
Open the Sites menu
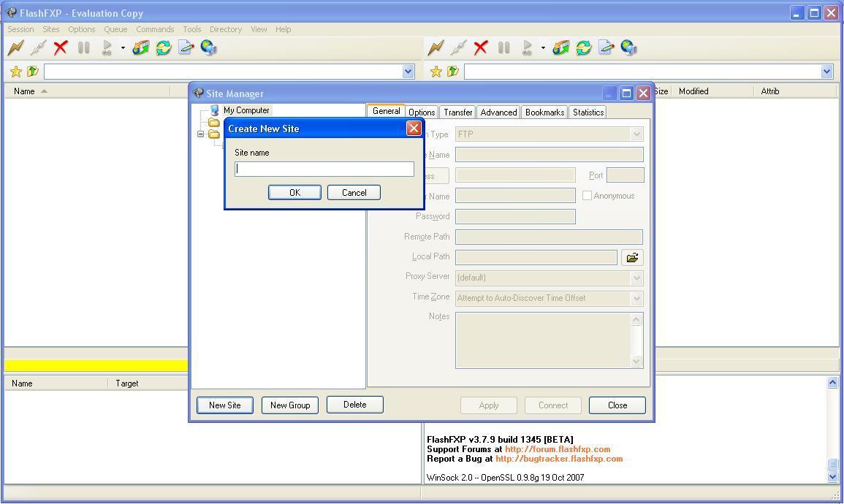point(50,29)
